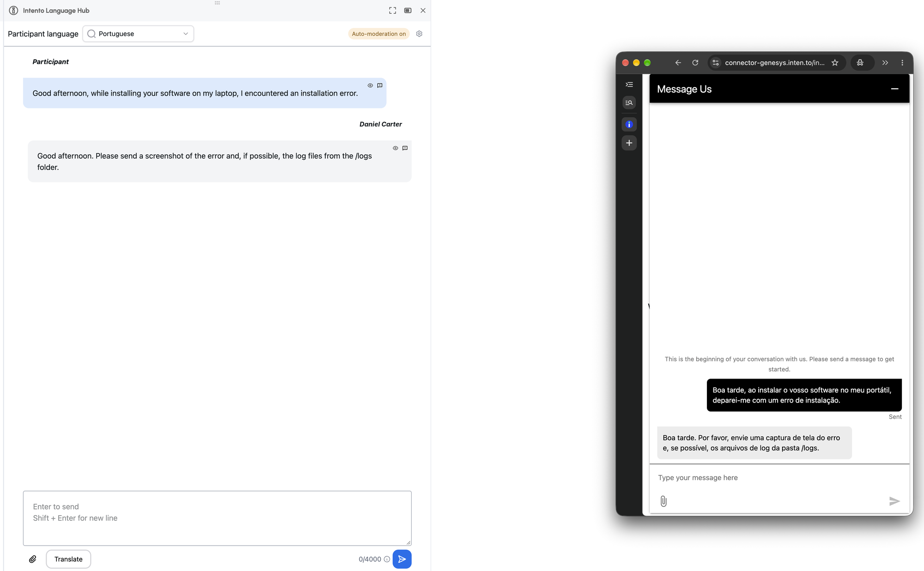Viewport: 924px width, 571px height.
Task: Click the incognito icon in browser toolbar
Action: [x=860, y=63]
